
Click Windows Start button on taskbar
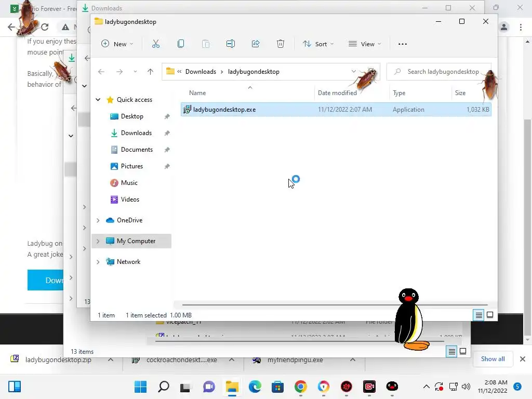(140, 387)
